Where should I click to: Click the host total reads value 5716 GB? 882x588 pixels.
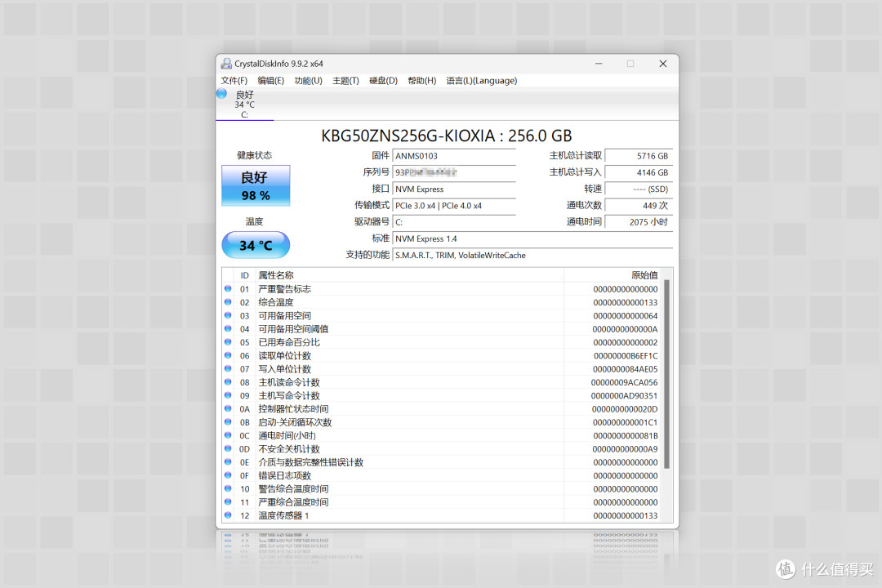[639, 156]
